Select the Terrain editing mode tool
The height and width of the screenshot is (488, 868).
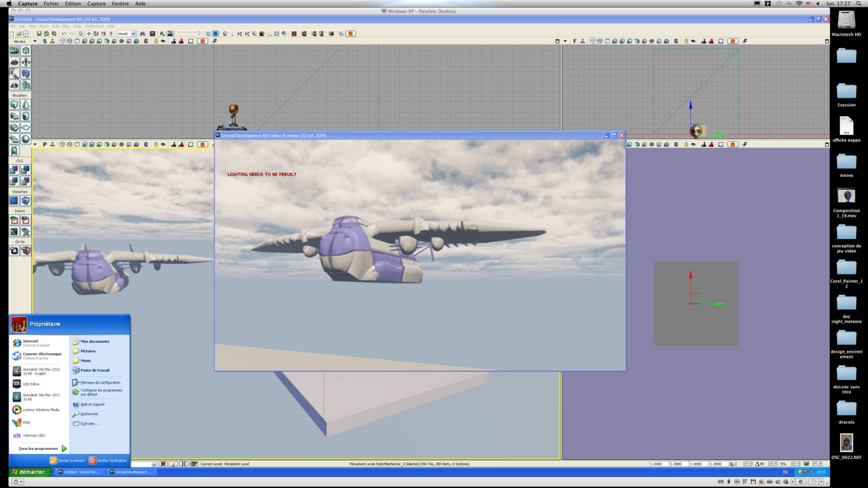pos(14,62)
